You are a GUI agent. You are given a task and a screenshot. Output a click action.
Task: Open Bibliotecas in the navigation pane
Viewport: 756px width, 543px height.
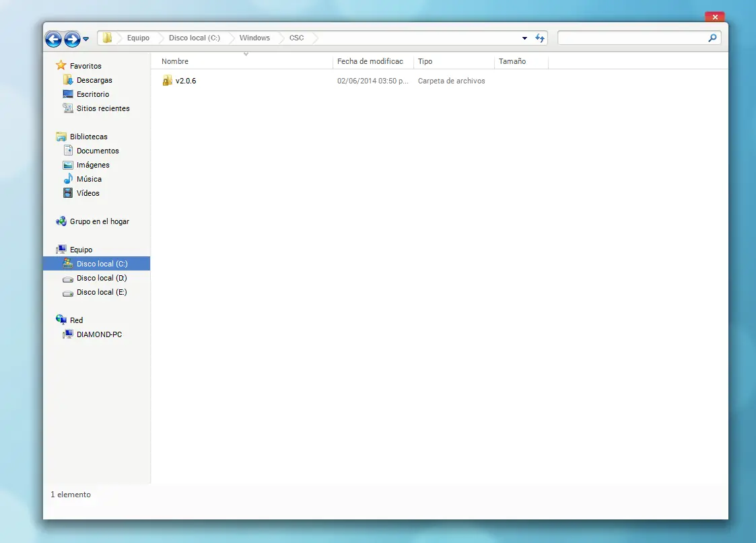[88, 137]
